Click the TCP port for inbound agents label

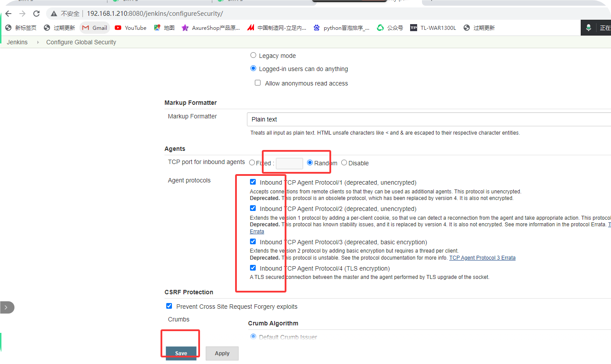click(x=207, y=162)
